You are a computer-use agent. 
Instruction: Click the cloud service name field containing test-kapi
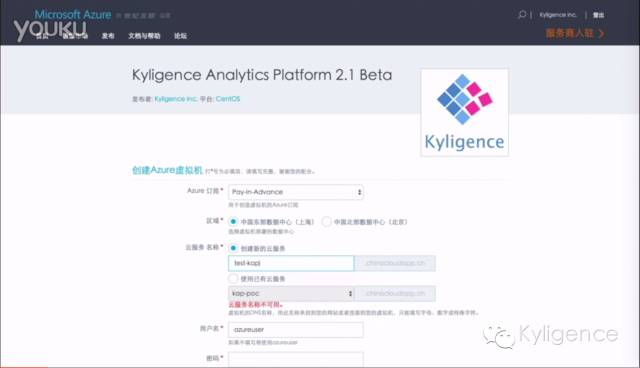[291, 263]
